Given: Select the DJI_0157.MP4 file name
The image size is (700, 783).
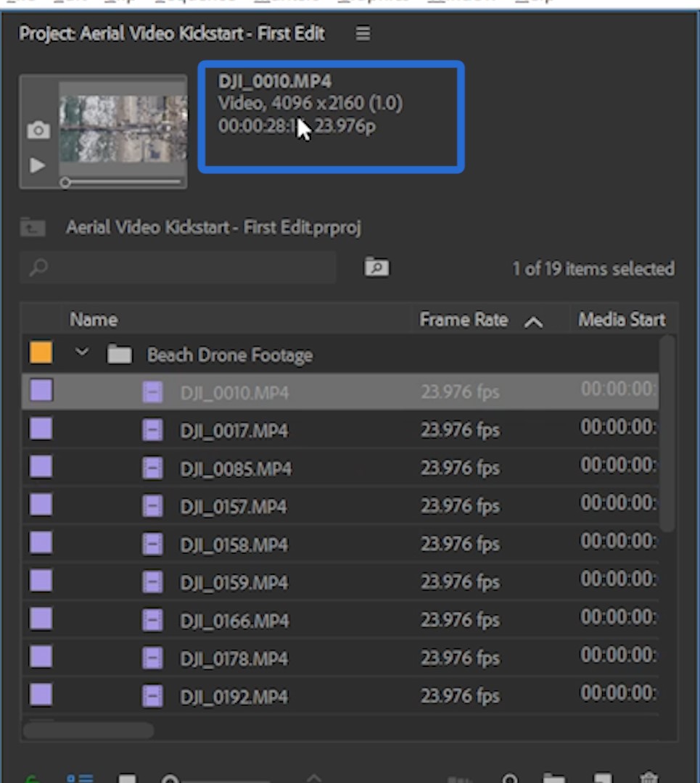Looking at the screenshot, I should click(x=234, y=507).
